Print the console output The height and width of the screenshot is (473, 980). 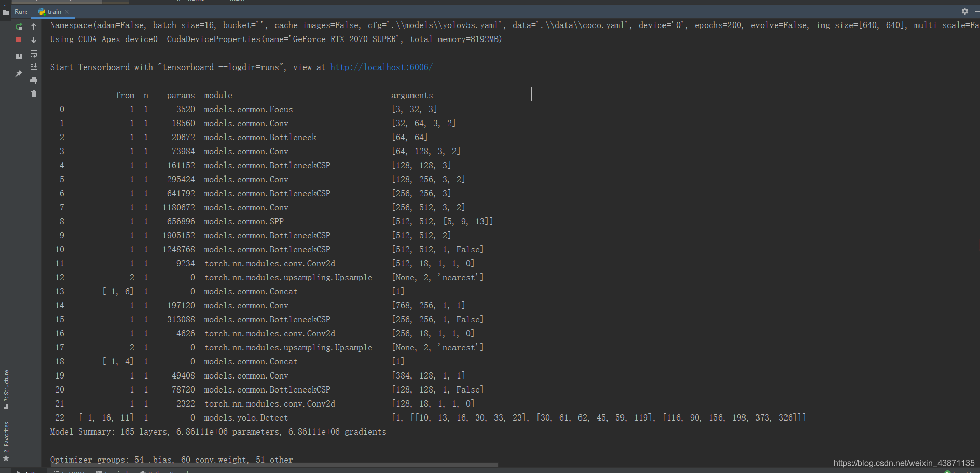[x=34, y=80]
